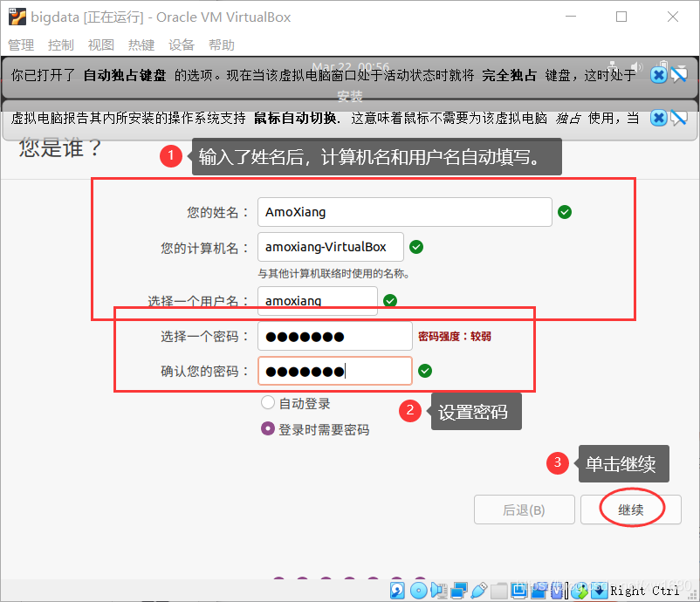Click the VirtualBox window title icon
The width and height of the screenshot is (700, 602).
pyautogui.click(x=17, y=17)
